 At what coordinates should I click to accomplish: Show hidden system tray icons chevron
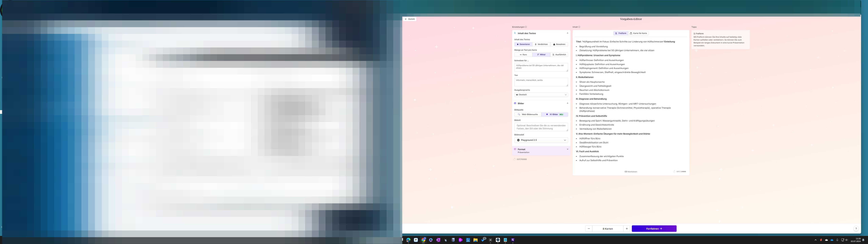pyautogui.click(x=815, y=240)
